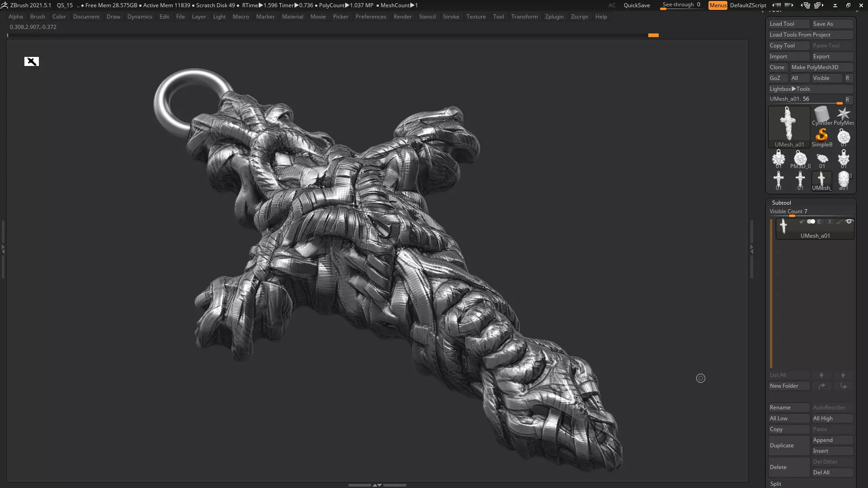Collapse the right tray divider arrow
This screenshot has height=488, width=868.
coord(751,249)
